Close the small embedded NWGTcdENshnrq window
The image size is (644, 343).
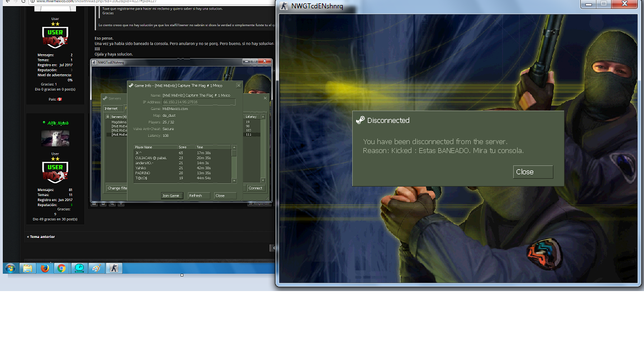point(265,61)
